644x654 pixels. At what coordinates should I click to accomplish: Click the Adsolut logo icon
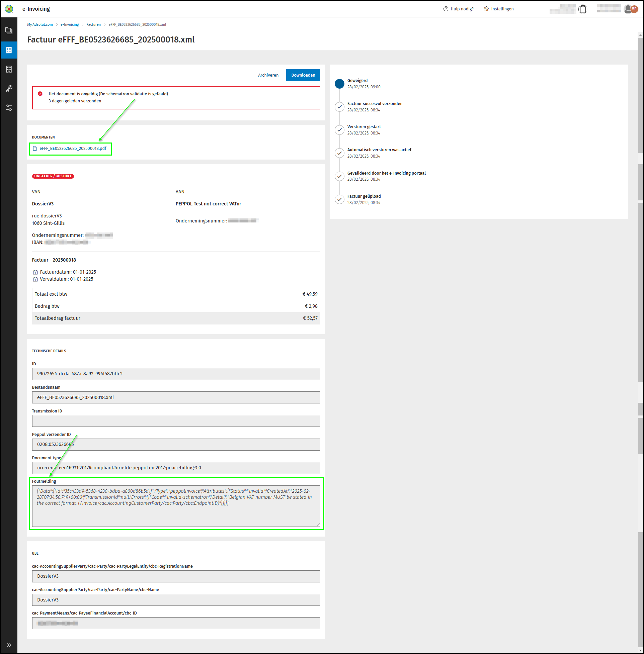click(x=9, y=9)
